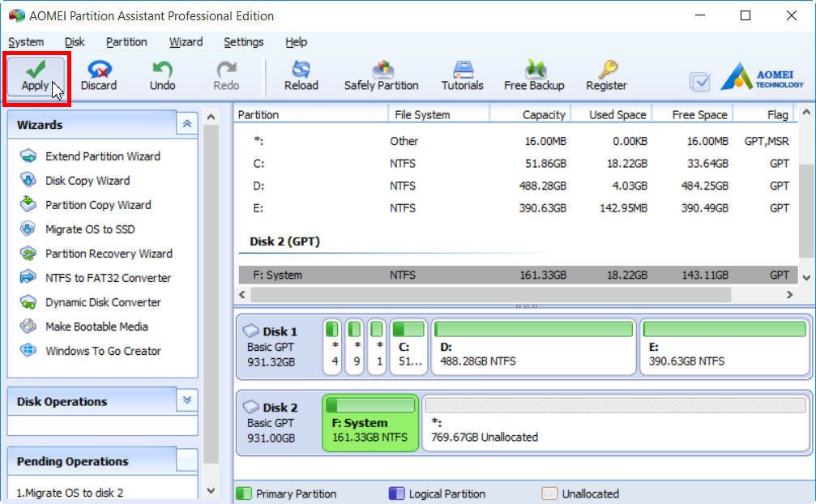Select the Disk 1 header icon
The height and width of the screenshot is (504, 816).
tap(251, 331)
